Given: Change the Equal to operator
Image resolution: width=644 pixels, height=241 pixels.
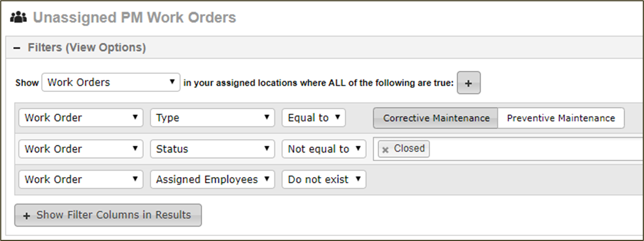Looking at the screenshot, I should 314,118.
